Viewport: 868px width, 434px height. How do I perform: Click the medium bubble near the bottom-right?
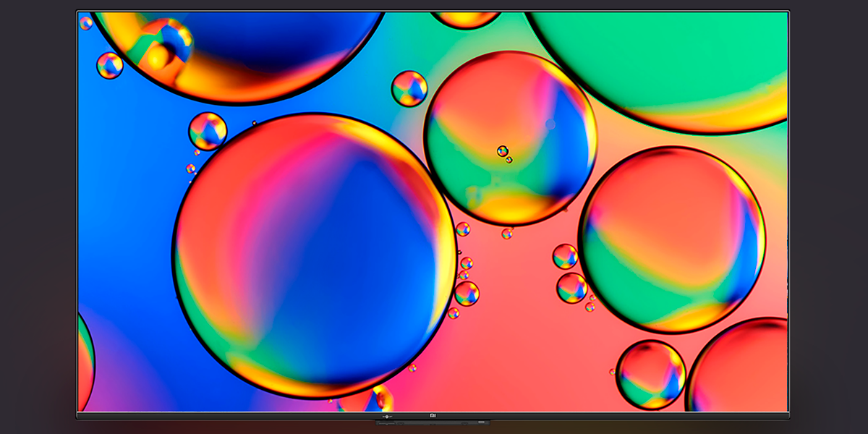point(650,374)
